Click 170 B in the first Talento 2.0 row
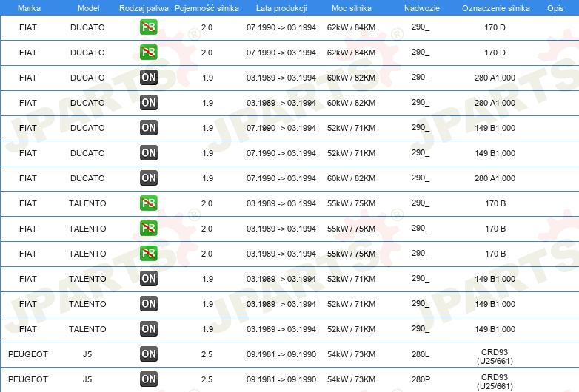Viewport: 579px width, 392px height. 495,203
